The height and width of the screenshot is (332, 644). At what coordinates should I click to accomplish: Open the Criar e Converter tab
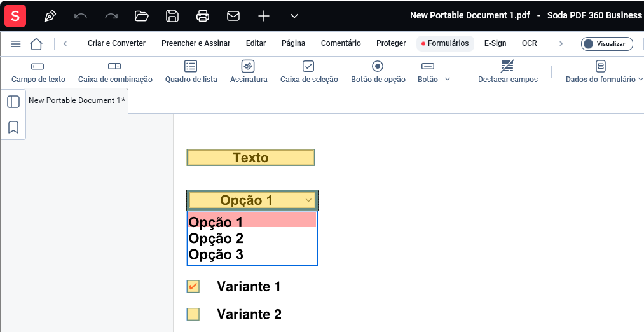tap(116, 43)
